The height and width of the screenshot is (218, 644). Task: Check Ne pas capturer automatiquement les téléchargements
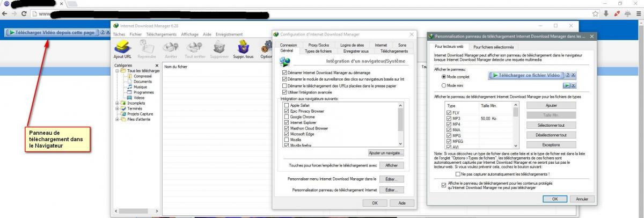click(x=457, y=175)
